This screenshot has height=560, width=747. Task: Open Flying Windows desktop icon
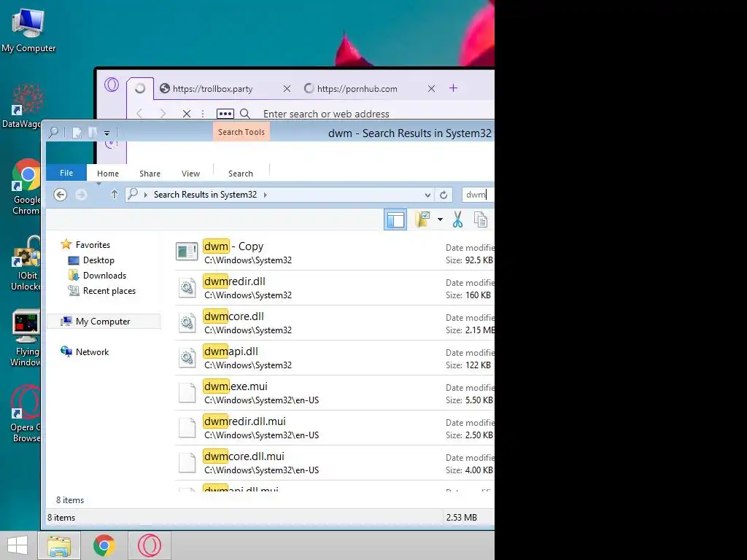pos(26,338)
